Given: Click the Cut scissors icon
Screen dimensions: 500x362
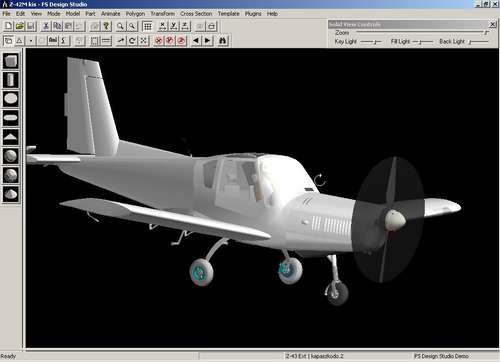Looking at the screenshot, I should [46, 26].
